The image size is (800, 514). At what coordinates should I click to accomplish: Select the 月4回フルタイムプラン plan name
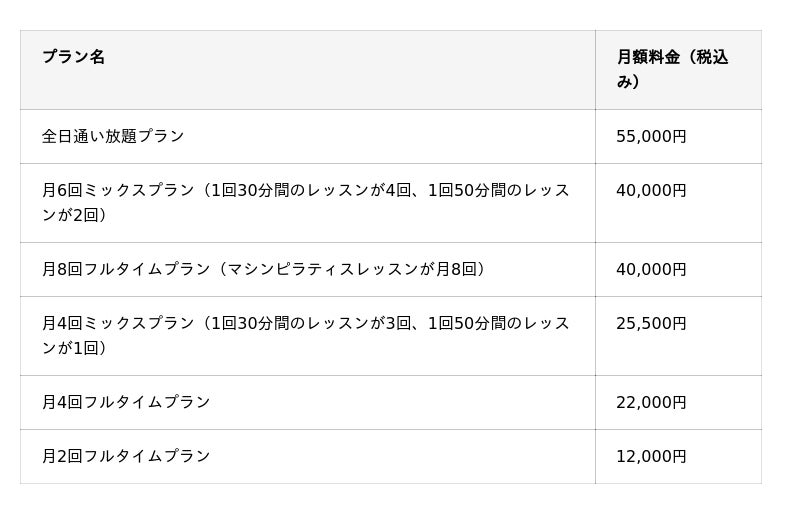[x=126, y=402]
